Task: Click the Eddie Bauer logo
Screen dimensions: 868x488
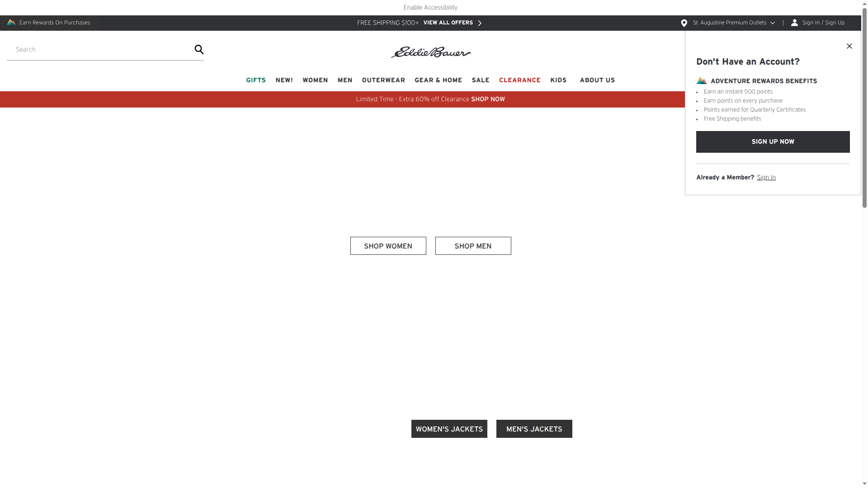Action: [430, 52]
